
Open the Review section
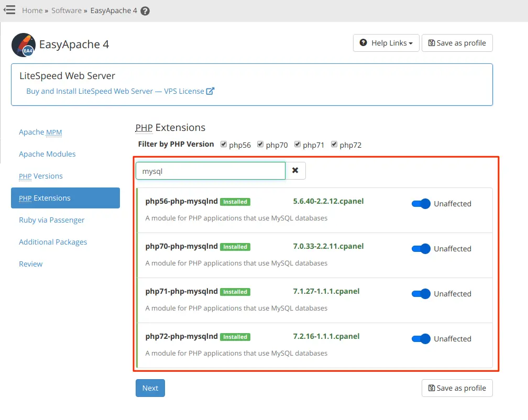[x=30, y=264]
